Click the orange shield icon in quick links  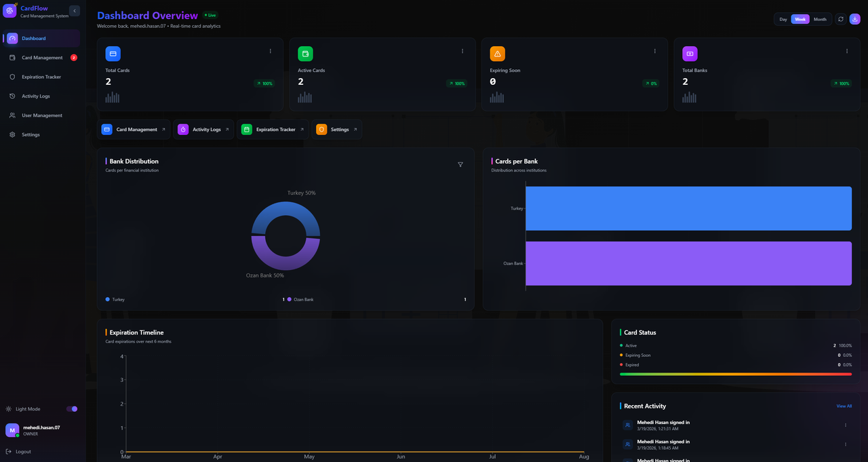coord(321,130)
